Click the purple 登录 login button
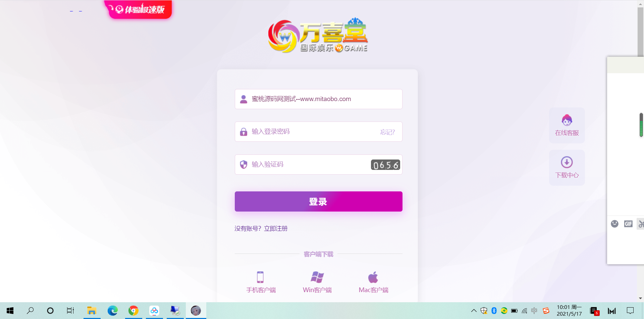Screen dimensions: 644x319 tap(318, 201)
